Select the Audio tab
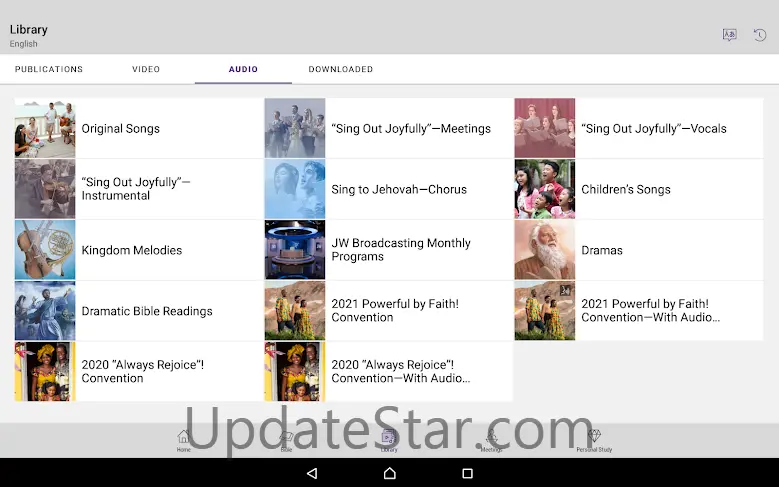Viewport: 779px width, 487px height. pos(243,69)
